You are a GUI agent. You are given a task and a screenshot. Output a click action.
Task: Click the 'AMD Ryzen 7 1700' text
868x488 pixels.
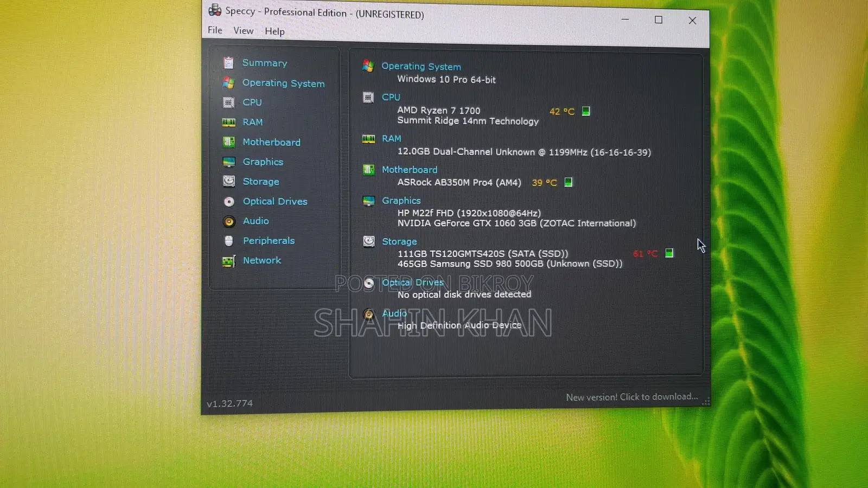(439, 111)
